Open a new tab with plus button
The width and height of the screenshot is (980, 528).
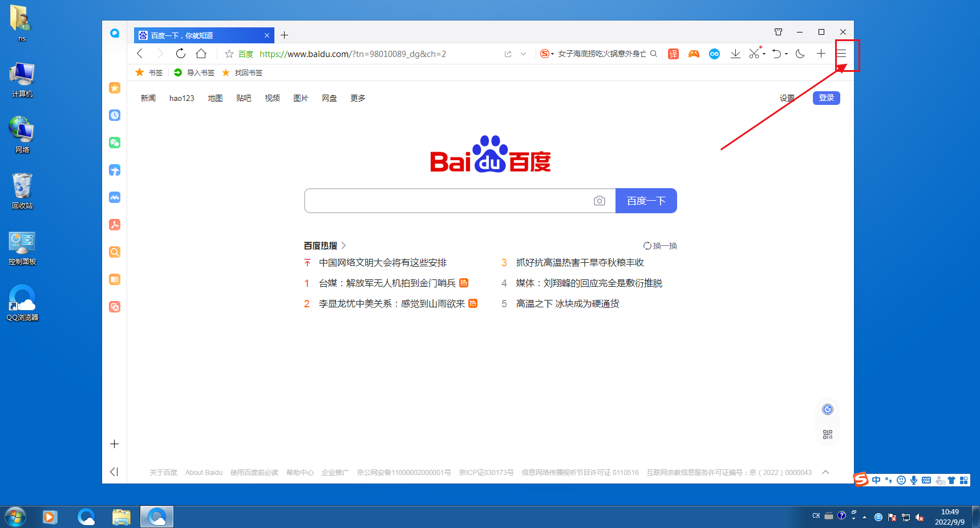[x=284, y=35]
